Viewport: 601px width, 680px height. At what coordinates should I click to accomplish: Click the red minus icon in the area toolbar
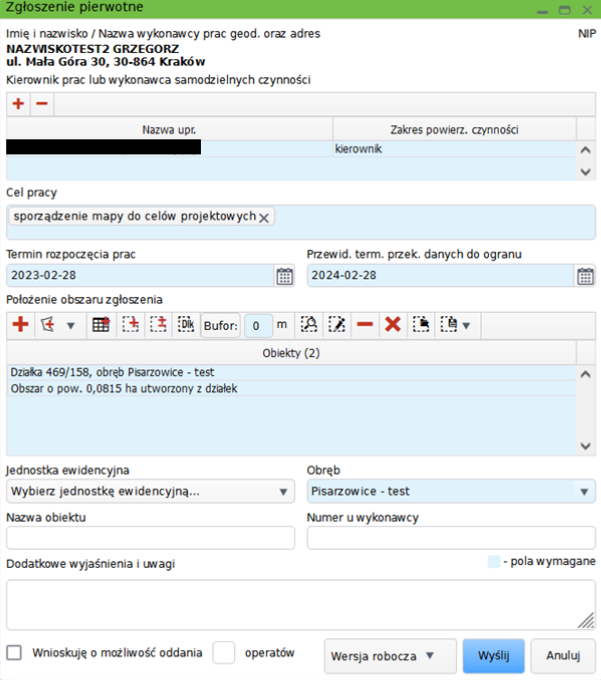point(365,325)
